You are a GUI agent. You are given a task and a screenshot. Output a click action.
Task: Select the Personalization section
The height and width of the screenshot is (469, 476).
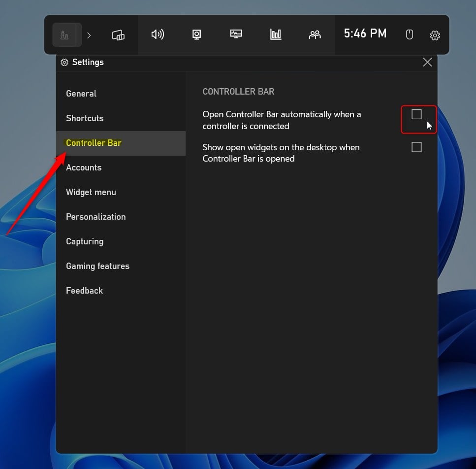click(x=95, y=217)
